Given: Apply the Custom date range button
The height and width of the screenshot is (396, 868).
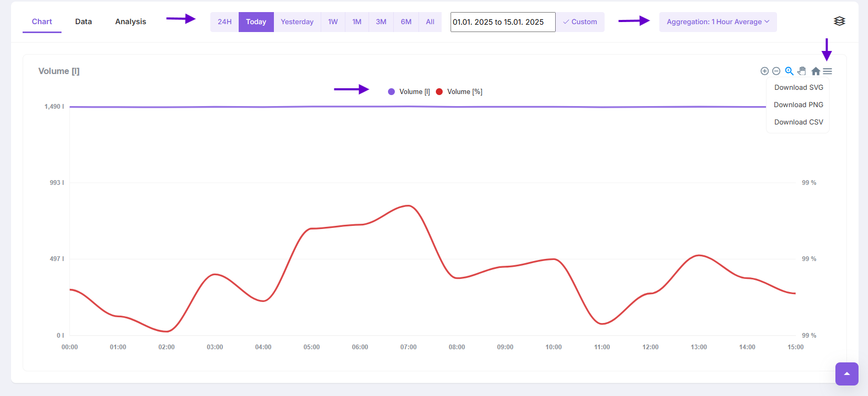Looking at the screenshot, I should click(580, 22).
